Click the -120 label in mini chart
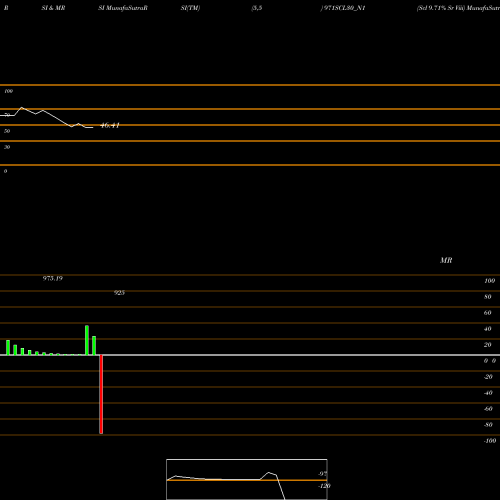 click(324, 486)
